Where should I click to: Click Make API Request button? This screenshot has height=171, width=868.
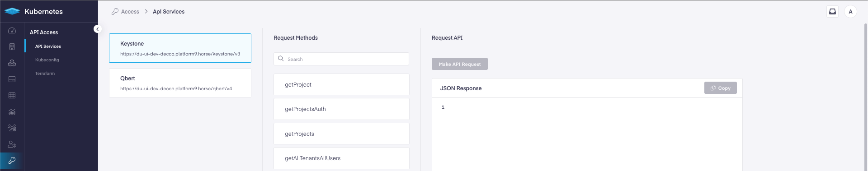459,64
